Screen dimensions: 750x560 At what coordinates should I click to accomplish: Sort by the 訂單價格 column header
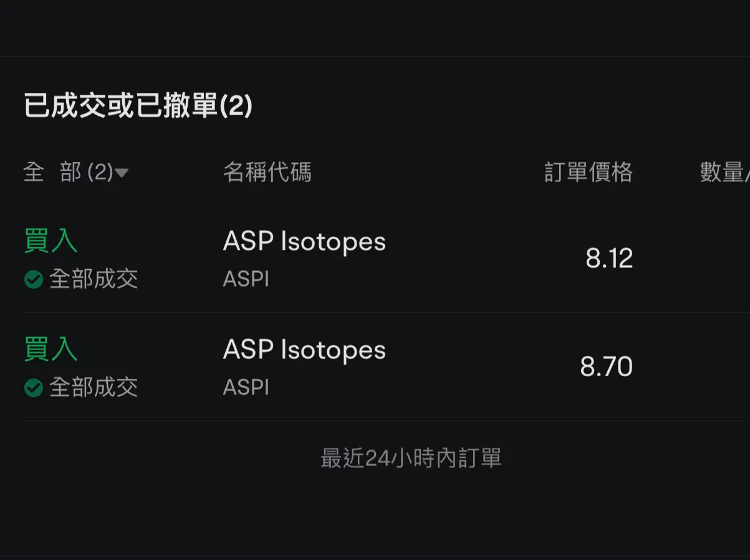tap(589, 173)
